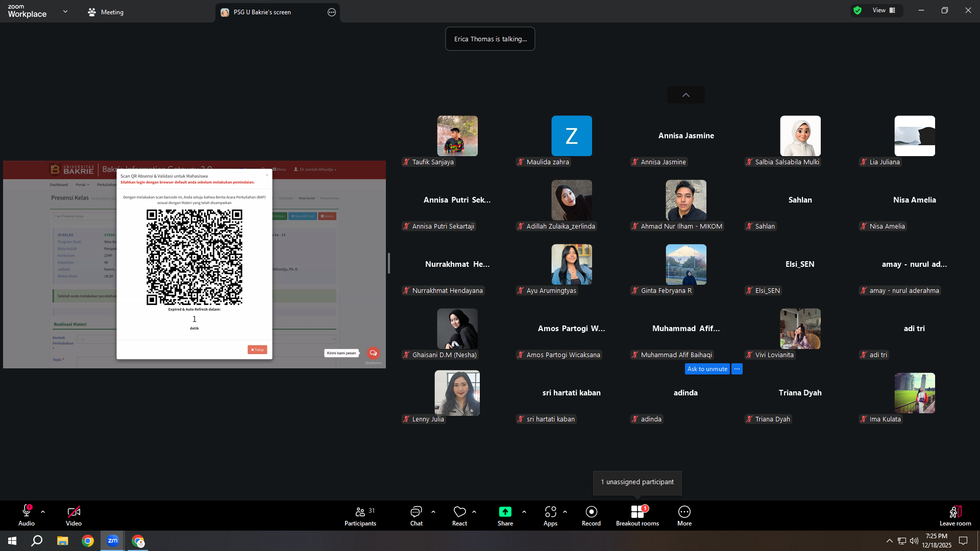Click Ask to unmute for Muhammad Afif Baihaqi
This screenshot has width=980, height=551.
[707, 369]
